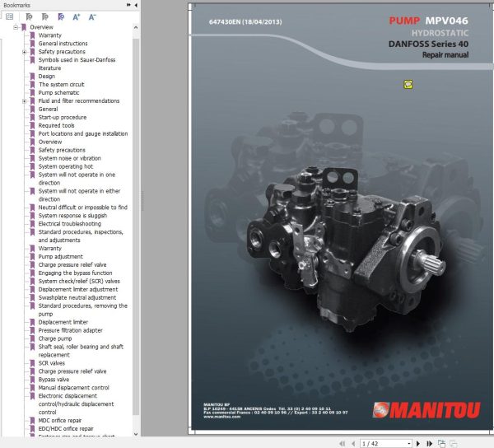This screenshot has width=494, height=448.
Task: Click the bookmarks vertical scrollbar thumb
Action: click(x=136, y=226)
